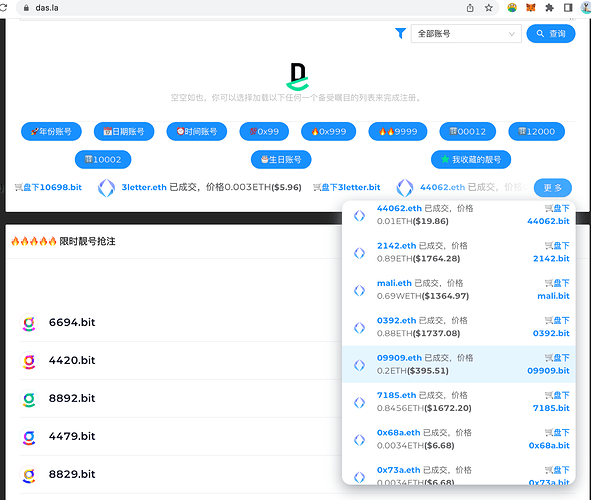
Task: Click 44062.bit purchase link
Action: (x=548, y=221)
